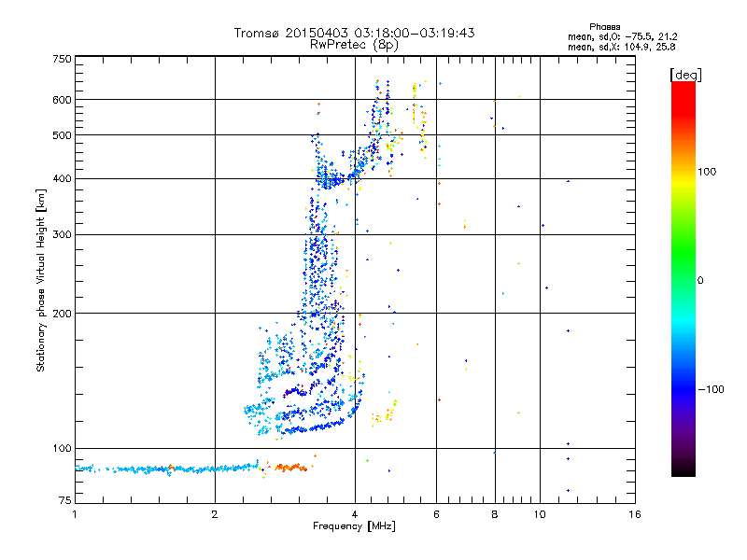Click the x-axis tick label '1'

pos(75,514)
